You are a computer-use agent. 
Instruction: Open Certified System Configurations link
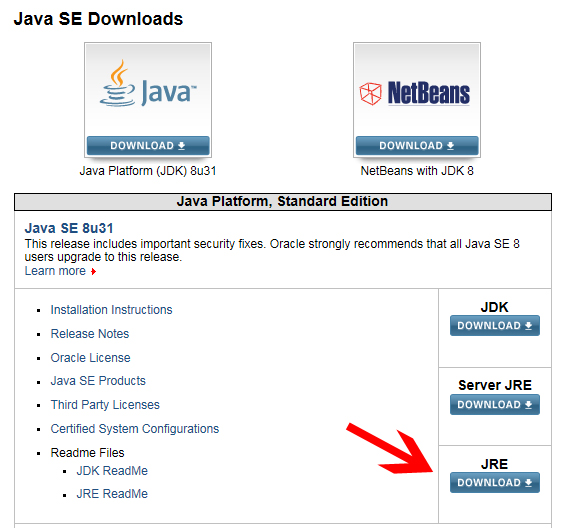135,429
